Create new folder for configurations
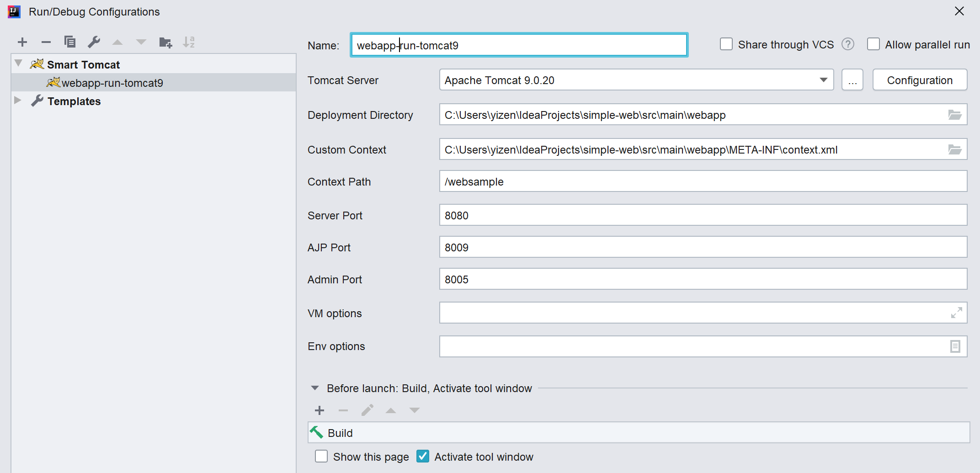The width and height of the screenshot is (980, 473). (165, 43)
